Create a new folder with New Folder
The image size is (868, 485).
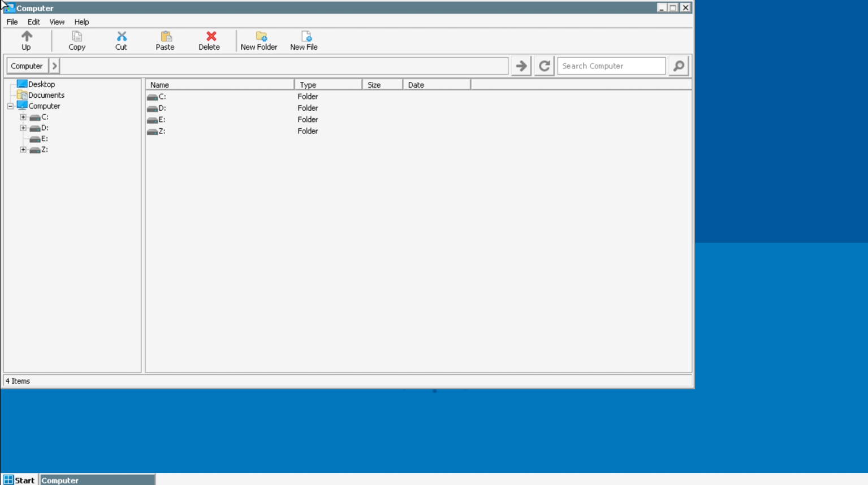[260, 37]
